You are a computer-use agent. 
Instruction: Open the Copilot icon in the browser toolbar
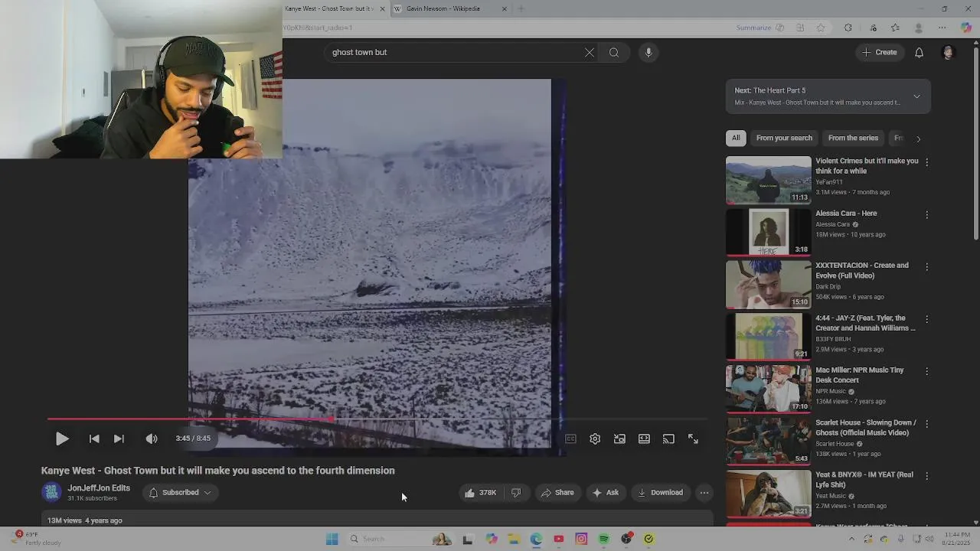click(x=966, y=28)
